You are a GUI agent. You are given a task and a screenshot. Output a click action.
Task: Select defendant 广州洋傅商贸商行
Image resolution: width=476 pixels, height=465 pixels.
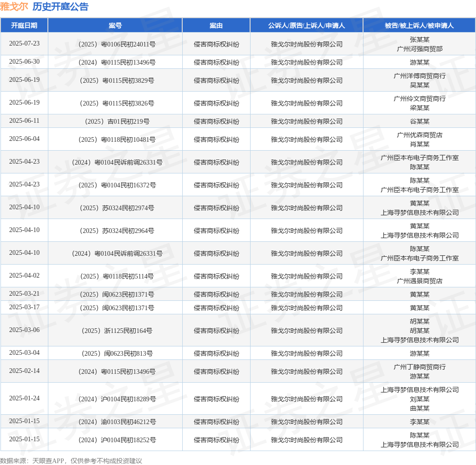point(420,76)
